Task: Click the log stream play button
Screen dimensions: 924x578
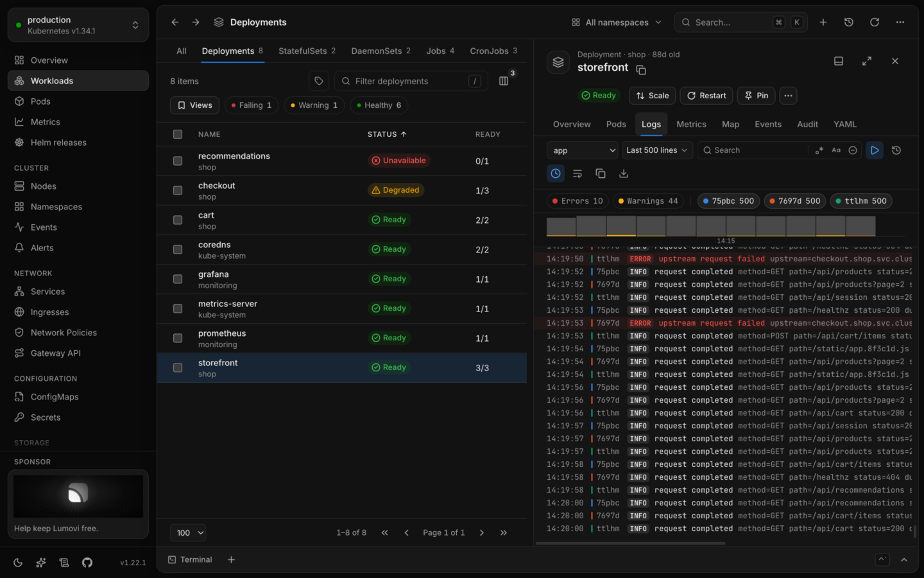Action: (x=875, y=150)
